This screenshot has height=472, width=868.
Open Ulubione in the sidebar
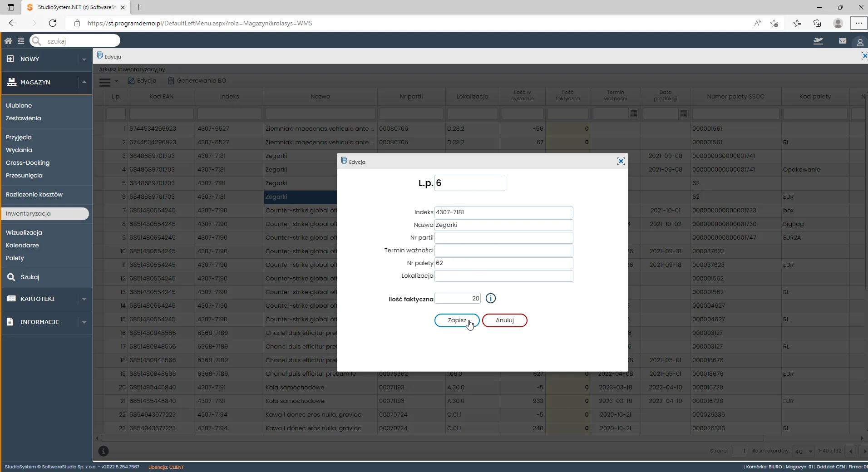19,105
